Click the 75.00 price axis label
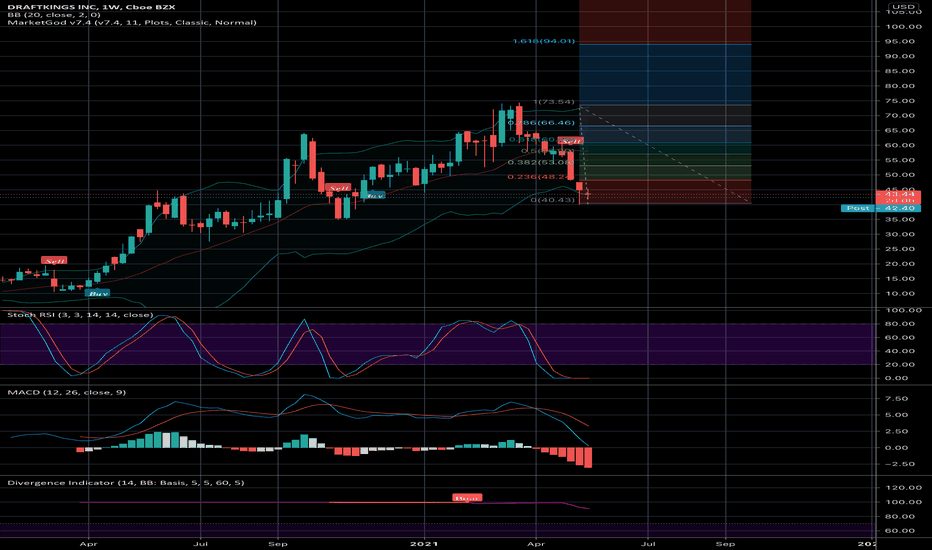Image resolution: width=932 pixels, height=550 pixels. pyautogui.click(x=900, y=100)
